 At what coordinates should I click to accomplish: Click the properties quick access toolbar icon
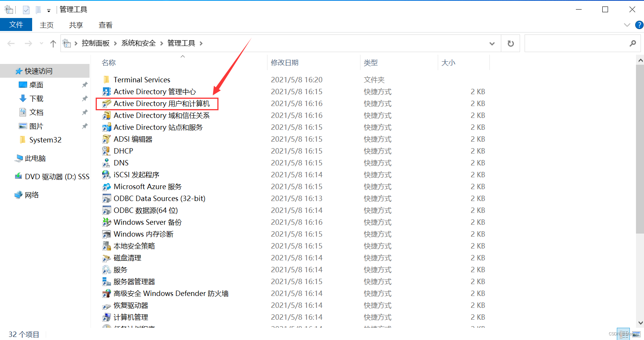pyautogui.click(x=26, y=10)
